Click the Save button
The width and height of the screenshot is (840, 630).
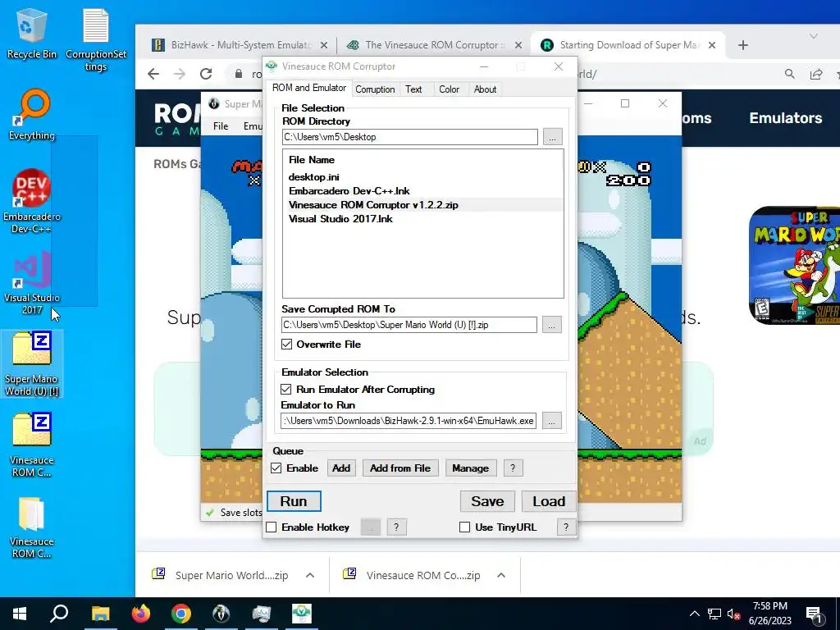[487, 501]
